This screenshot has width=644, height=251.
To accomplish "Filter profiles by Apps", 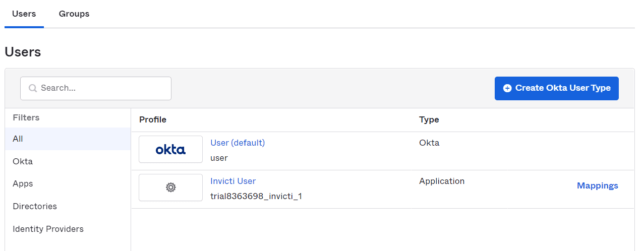I will pos(23,183).
